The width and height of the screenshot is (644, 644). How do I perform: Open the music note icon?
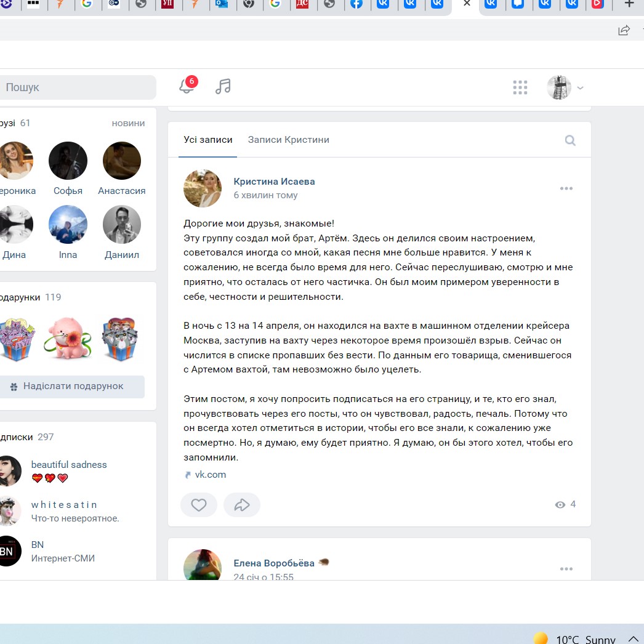[223, 87]
